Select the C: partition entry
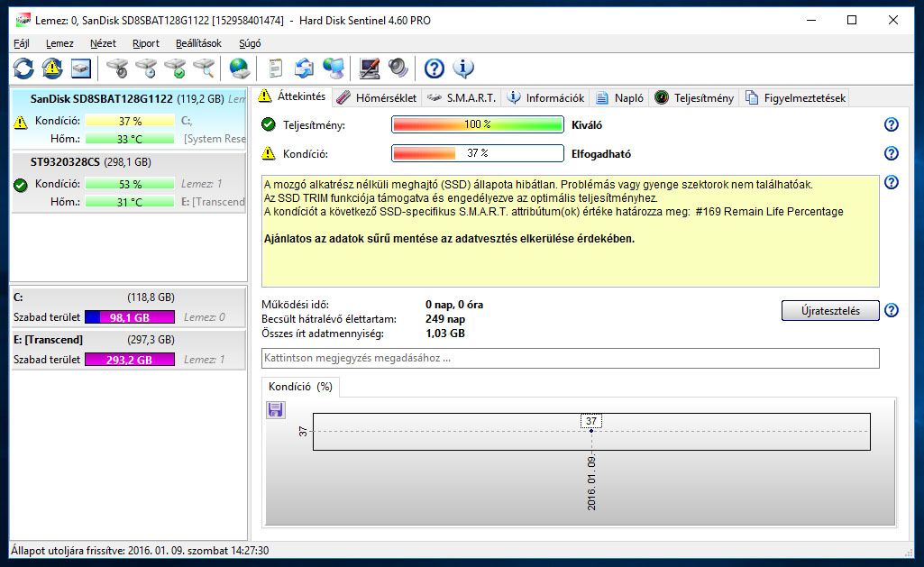Screen dimensions: 924x567 click(x=129, y=307)
